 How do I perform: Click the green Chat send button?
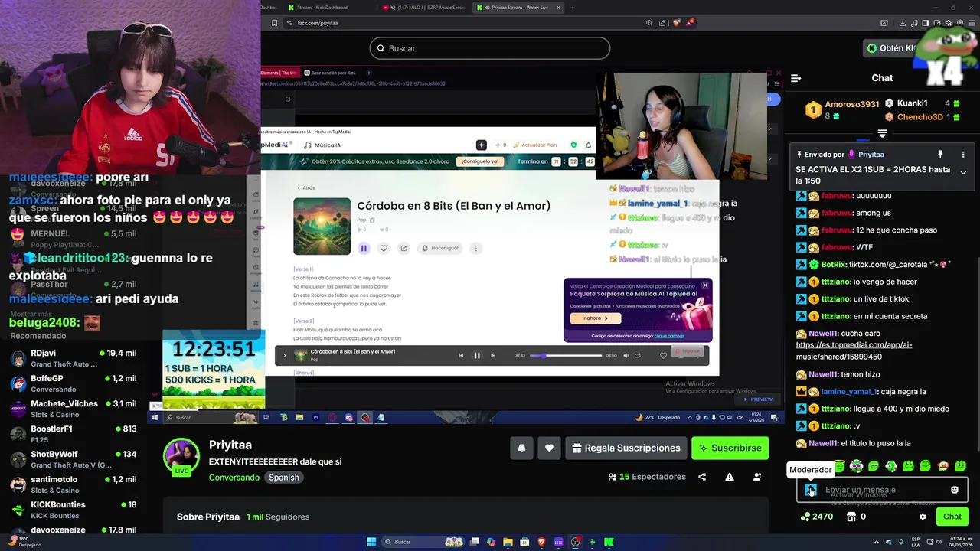click(x=952, y=517)
